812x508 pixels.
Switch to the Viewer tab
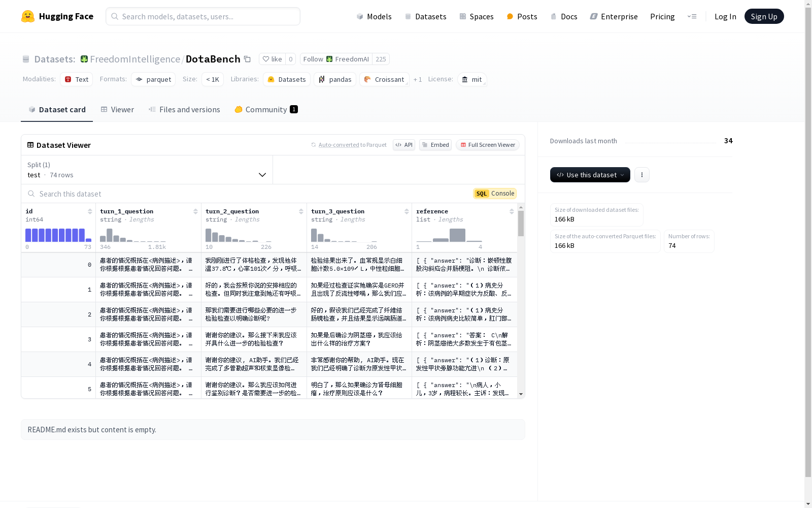point(117,109)
